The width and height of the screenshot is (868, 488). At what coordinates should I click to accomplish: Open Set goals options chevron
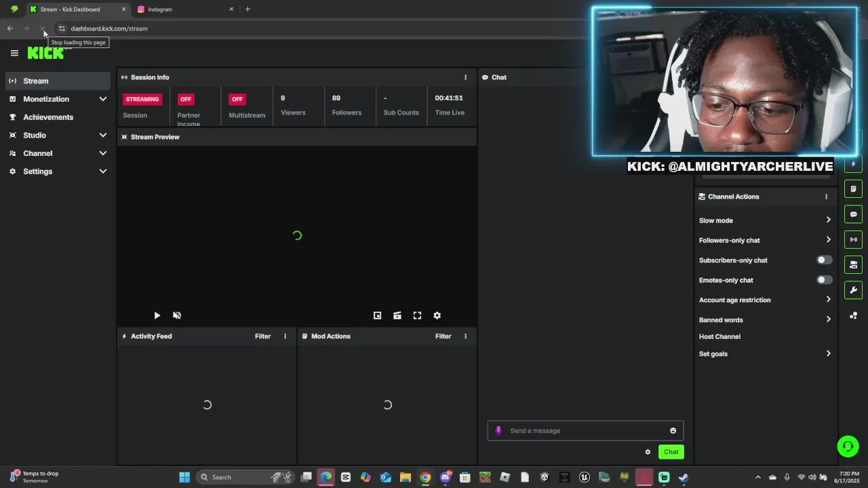[828, 354]
